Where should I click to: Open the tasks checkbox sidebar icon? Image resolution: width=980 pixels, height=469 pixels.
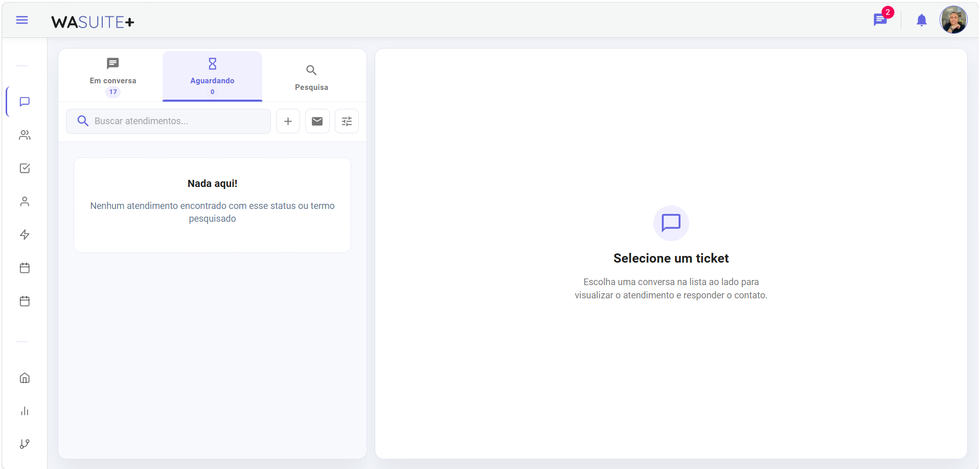coord(25,168)
